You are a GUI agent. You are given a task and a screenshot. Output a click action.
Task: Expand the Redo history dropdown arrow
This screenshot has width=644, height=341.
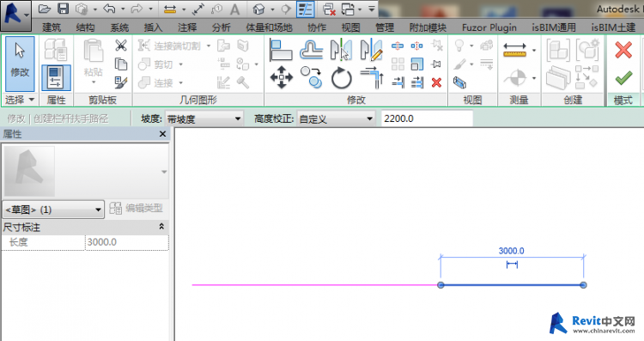click(150, 9)
